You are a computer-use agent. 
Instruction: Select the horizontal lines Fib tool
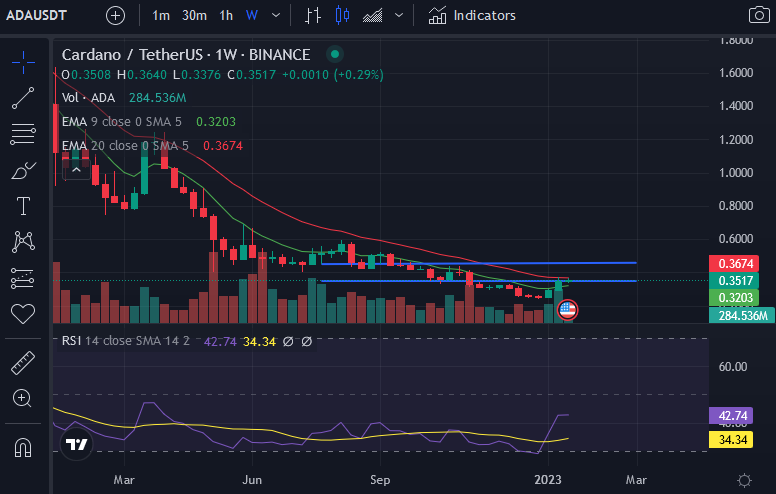(23, 134)
